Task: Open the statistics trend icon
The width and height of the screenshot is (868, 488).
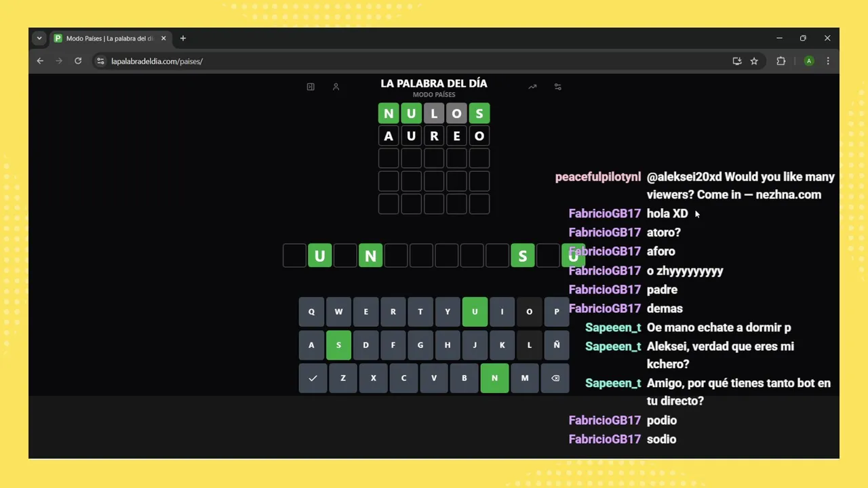Action: [532, 87]
